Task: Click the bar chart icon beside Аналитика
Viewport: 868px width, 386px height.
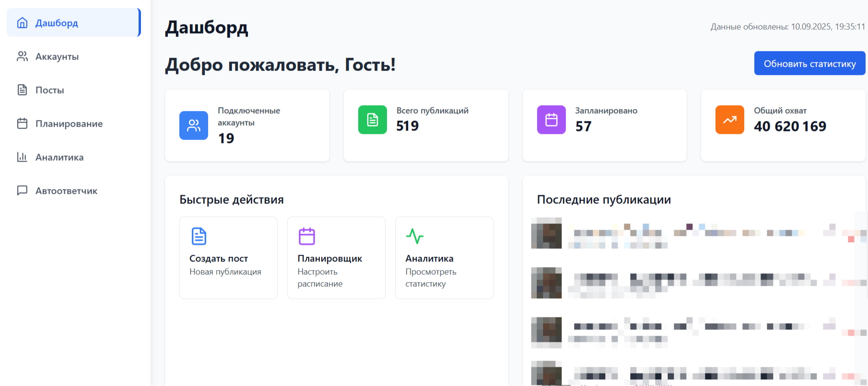Action: click(x=22, y=157)
